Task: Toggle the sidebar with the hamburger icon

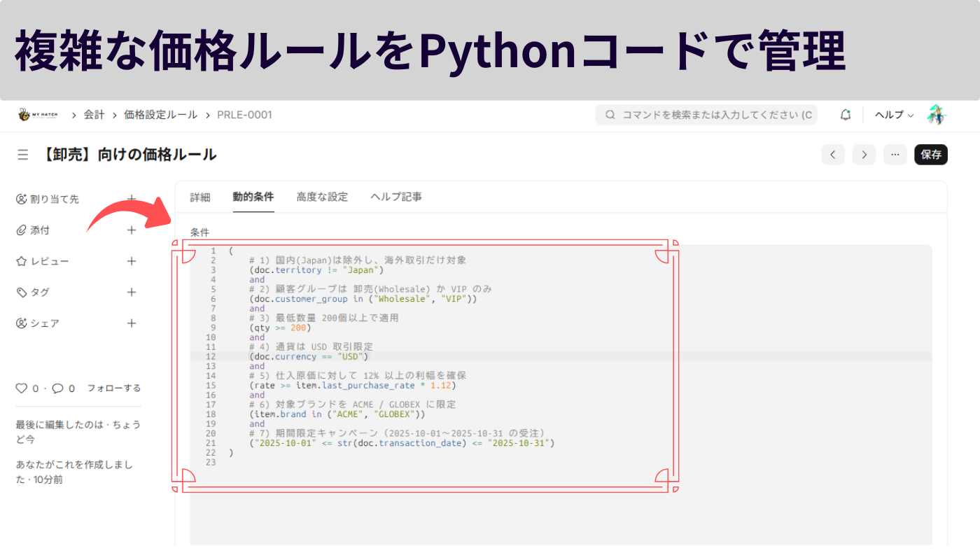Action: click(23, 155)
